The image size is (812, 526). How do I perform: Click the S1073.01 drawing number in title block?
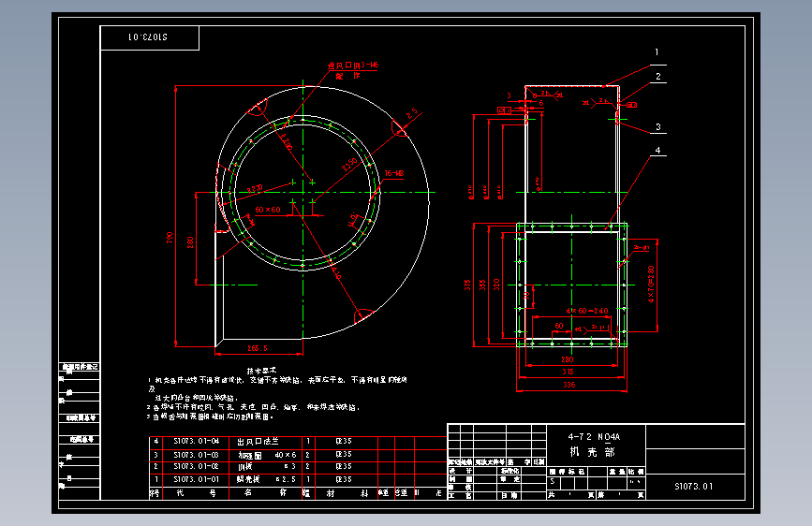pos(693,486)
